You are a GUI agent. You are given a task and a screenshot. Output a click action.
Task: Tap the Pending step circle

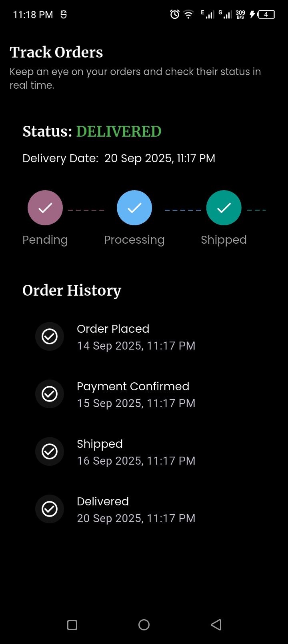point(45,208)
